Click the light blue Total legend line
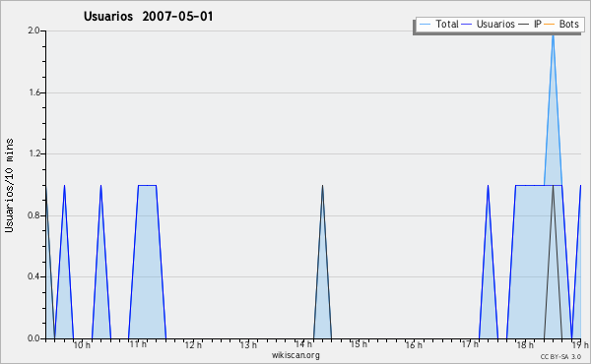 point(425,25)
